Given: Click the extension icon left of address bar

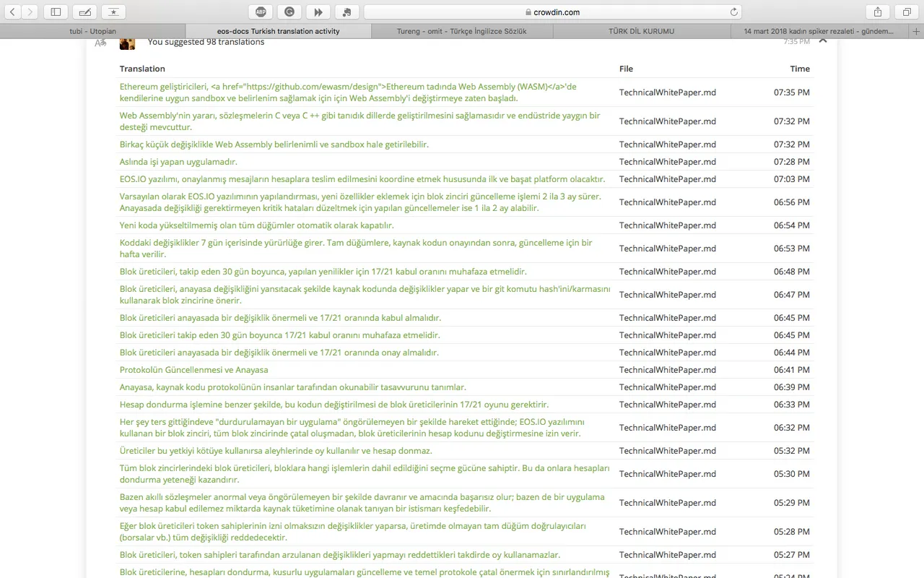Looking at the screenshot, I should click(347, 12).
